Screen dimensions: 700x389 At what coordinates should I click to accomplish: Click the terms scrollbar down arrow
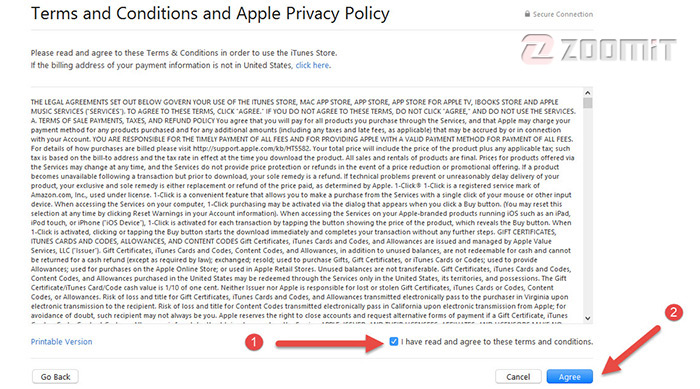coord(588,318)
